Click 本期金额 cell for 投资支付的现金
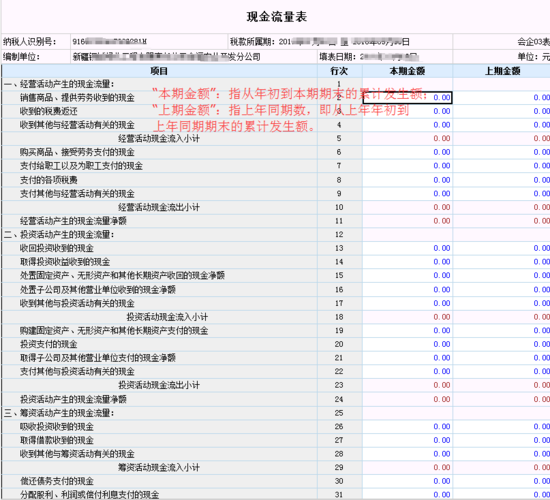This screenshot has height=500, width=550. pyautogui.click(x=407, y=345)
